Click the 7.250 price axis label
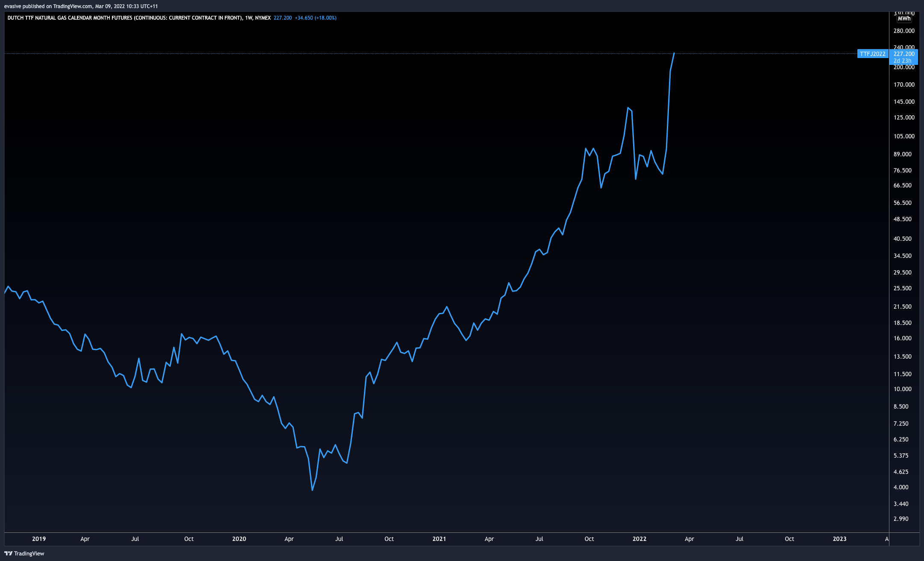Screen dimensions: 924x561 tap(901, 424)
